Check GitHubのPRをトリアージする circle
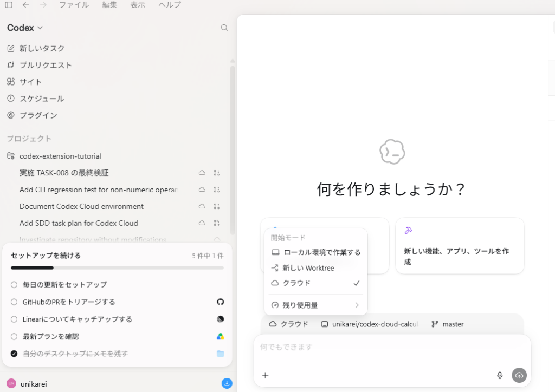 pyautogui.click(x=14, y=302)
